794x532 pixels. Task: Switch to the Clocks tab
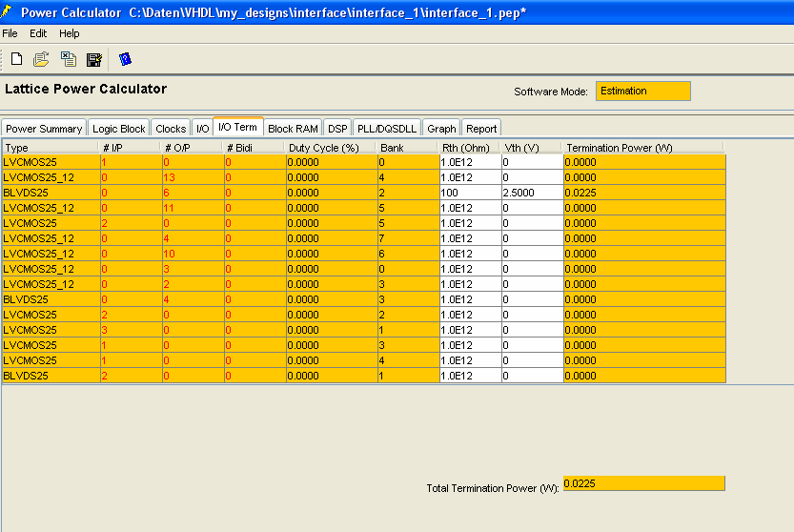click(x=171, y=129)
